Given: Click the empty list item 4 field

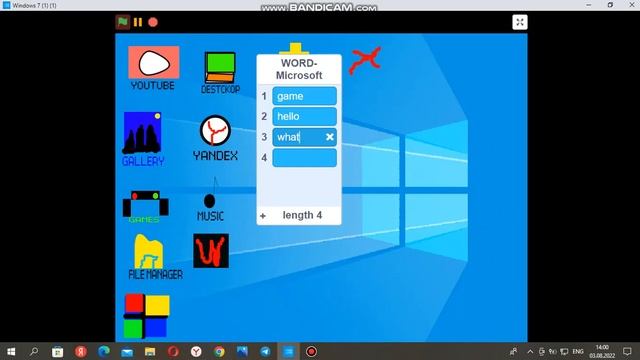Looking at the screenshot, I should [304, 158].
